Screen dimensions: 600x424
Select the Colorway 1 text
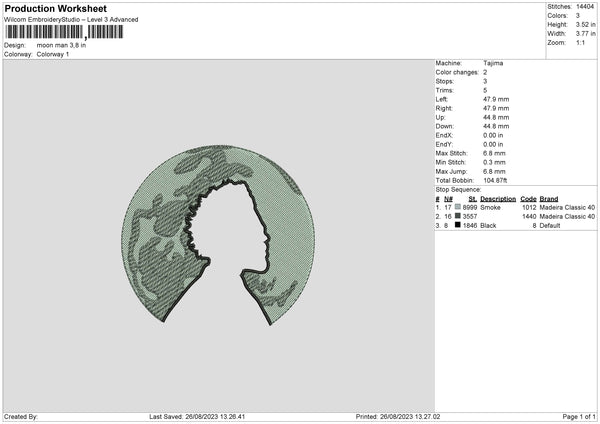click(51, 54)
